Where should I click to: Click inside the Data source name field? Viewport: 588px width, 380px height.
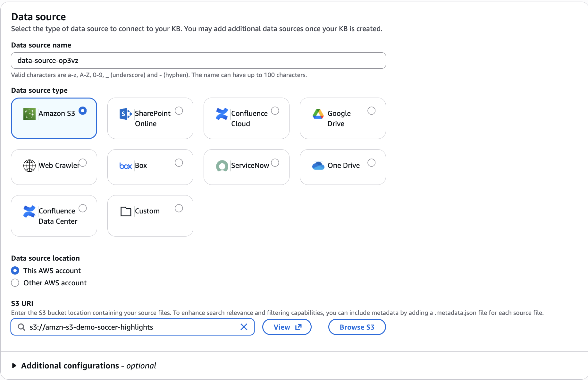coord(198,60)
